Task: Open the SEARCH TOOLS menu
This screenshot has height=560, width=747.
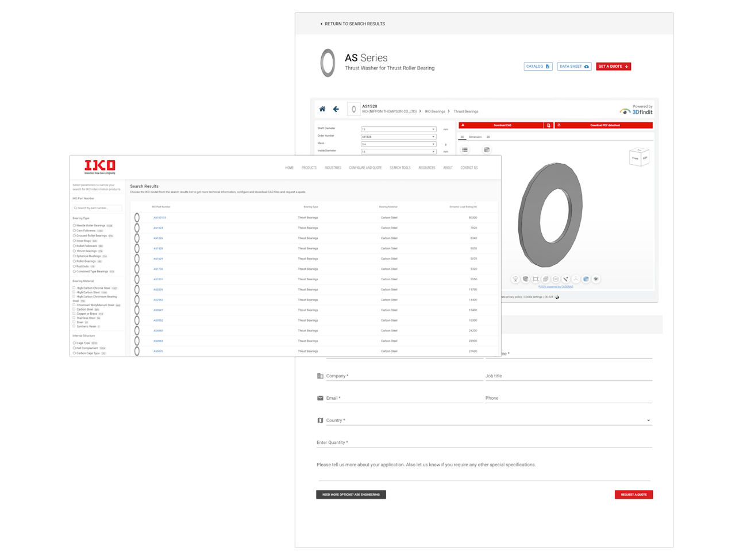Action: pyautogui.click(x=400, y=168)
